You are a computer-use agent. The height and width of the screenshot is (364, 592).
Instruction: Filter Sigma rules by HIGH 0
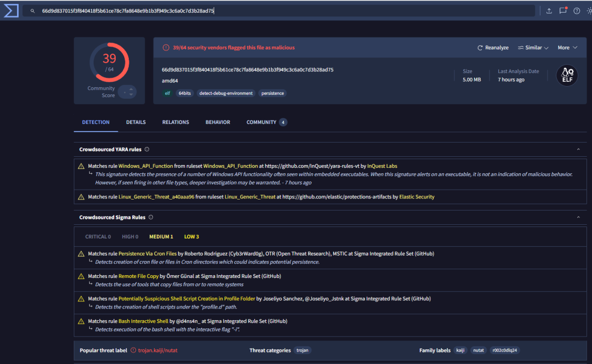(130, 237)
